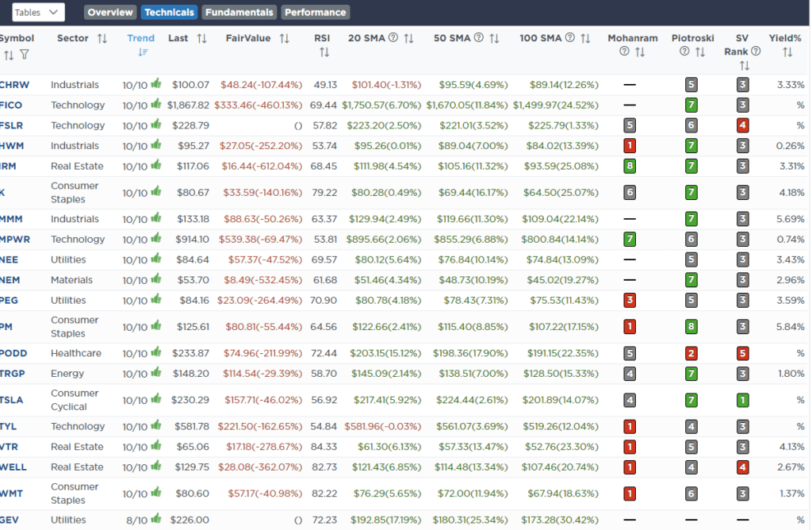Click thumbs-up trend icon for CHRW
The image size is (812, 530).
click(x=156, y=84)
